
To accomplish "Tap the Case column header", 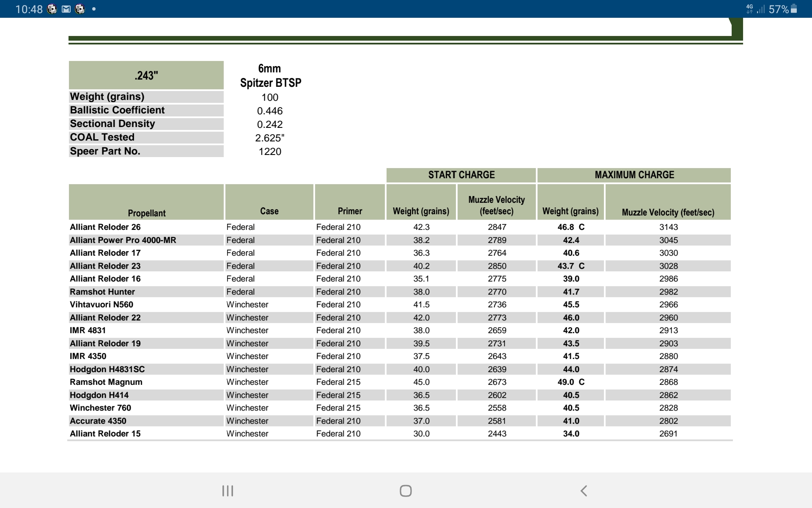I will [269, 202].
